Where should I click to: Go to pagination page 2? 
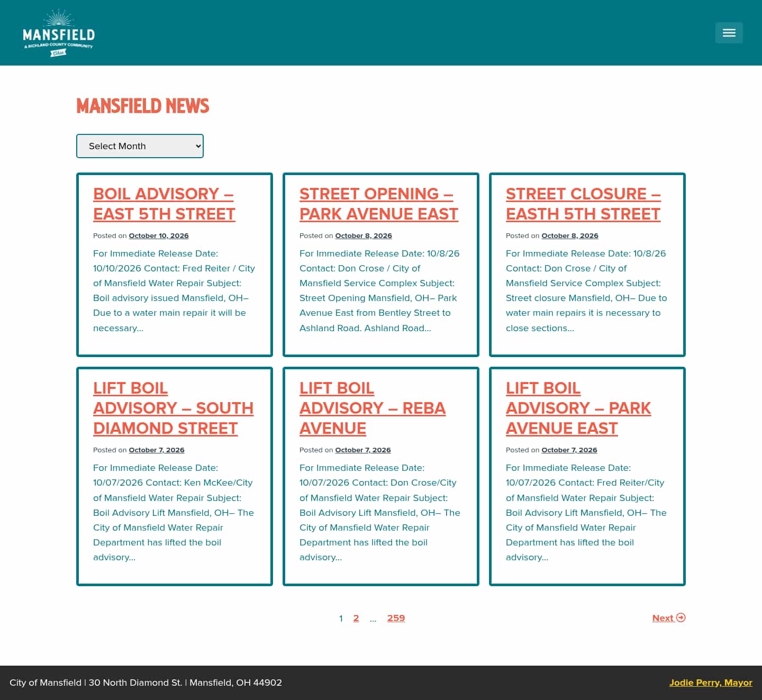pyautogui.click(x=356, y=618)
